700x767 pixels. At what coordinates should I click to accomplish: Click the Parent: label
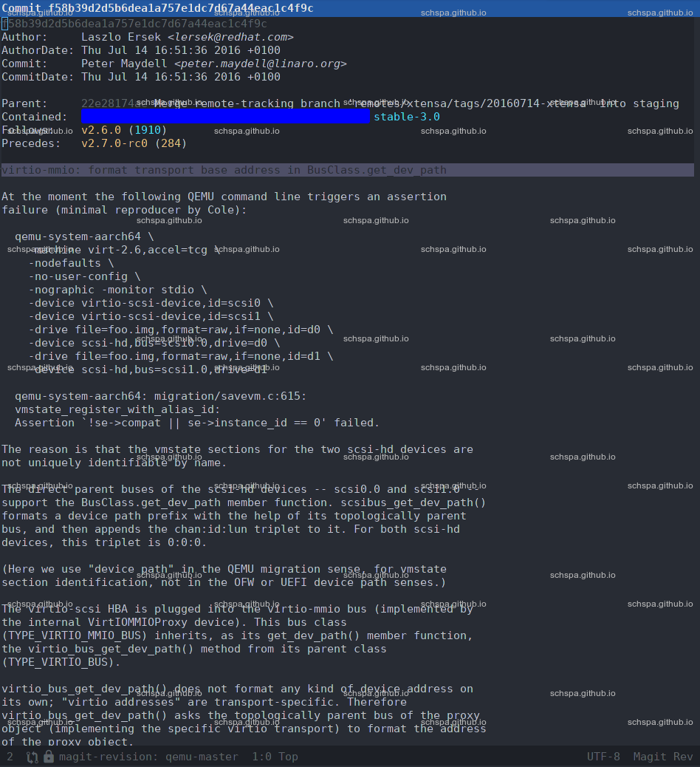click(24, 103)
